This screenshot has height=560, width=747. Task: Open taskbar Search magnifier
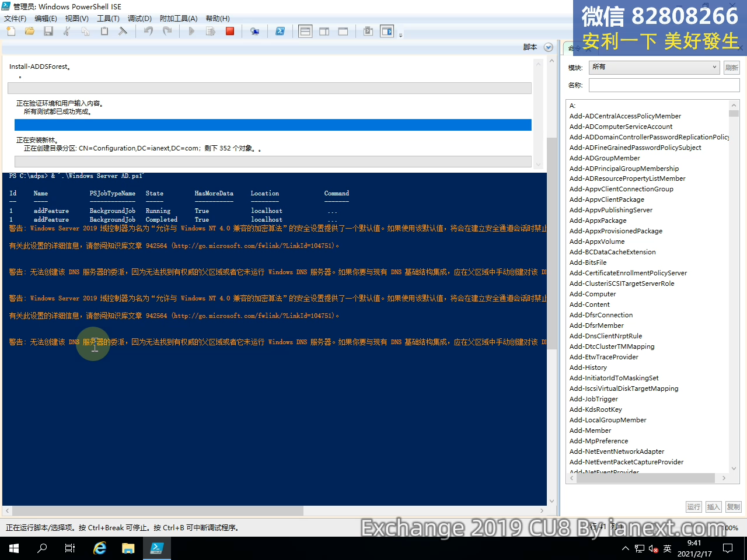(x=42, y=548)
